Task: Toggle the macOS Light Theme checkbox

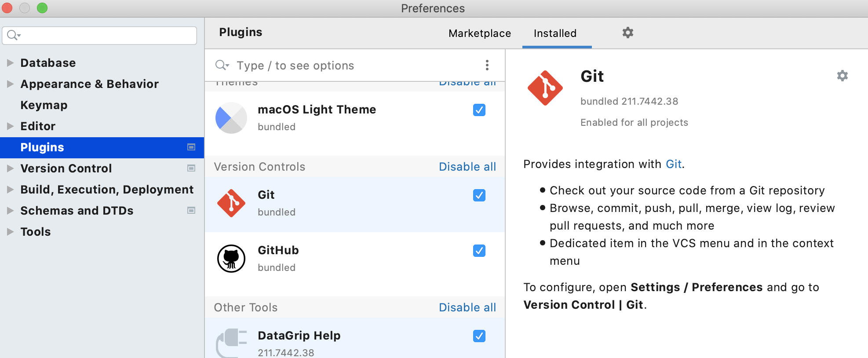Action: coord(479,110)
